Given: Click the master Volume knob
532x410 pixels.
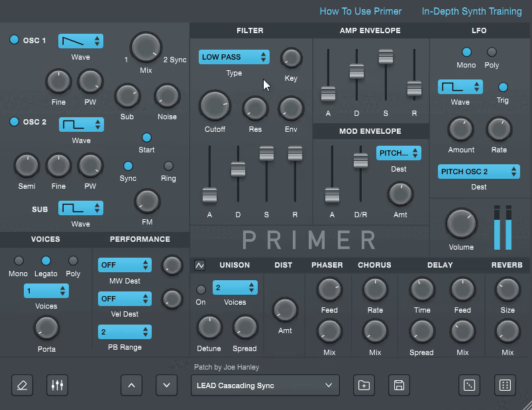Looking at the screenshot, I should tap(461, 224).
